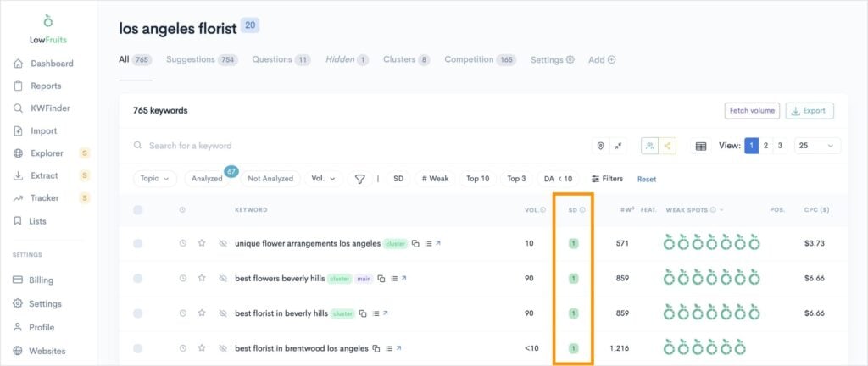
Task: Copy the 'best florist in beverly hills' keyword
Action: [x=363, y=313]
